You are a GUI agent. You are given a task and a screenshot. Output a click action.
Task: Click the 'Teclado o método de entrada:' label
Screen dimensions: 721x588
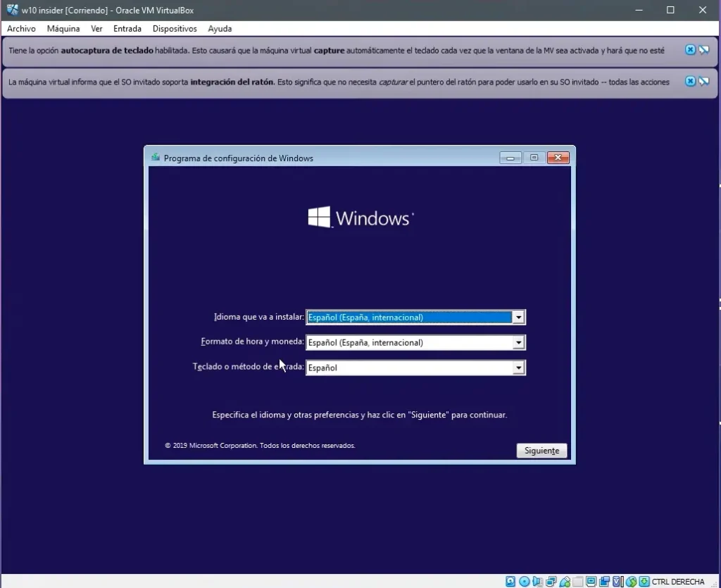point(249,366)
